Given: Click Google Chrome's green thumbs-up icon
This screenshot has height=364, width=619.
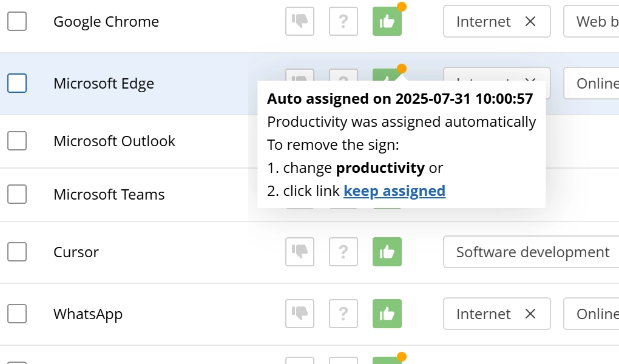Looking at the screenshot, I should 387,21.
